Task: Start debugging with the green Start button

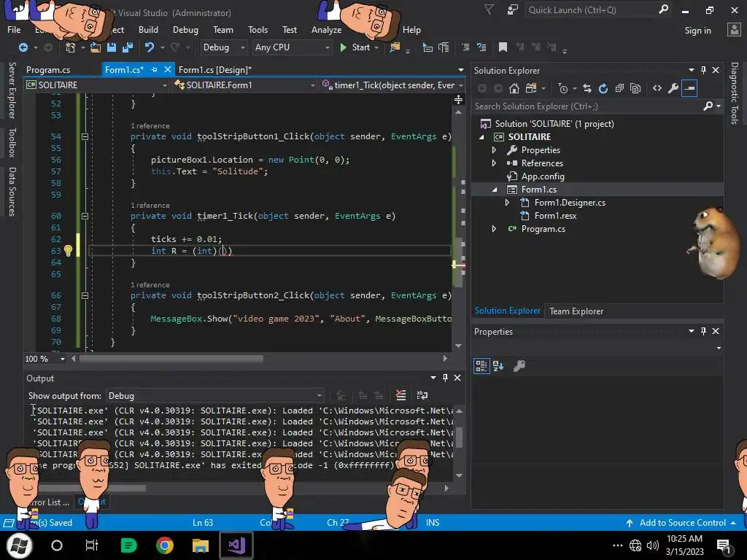Action: (x=356, y=47)
